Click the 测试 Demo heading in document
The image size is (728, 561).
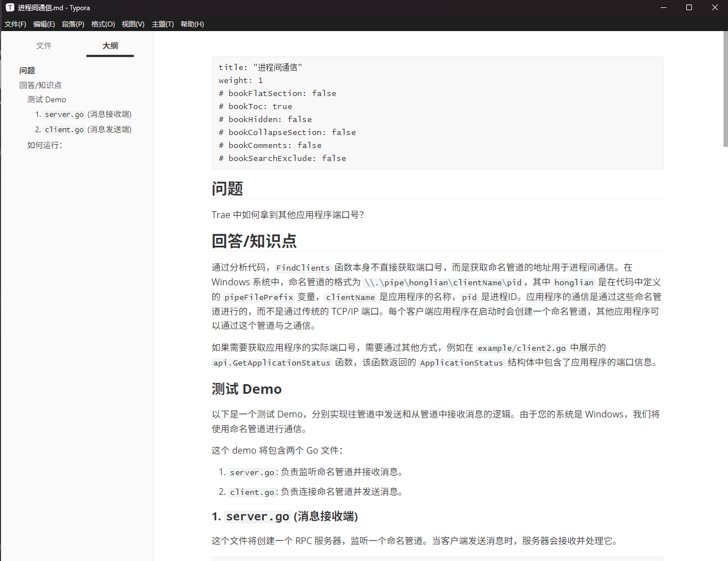pyautogui.click(x=247, y=389)
